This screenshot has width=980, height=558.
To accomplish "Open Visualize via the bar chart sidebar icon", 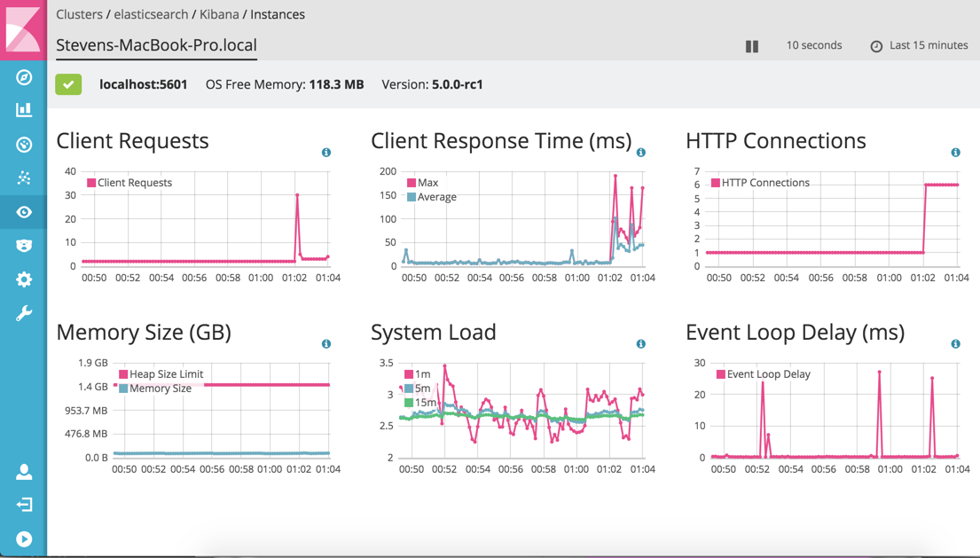I will [24, 110].
